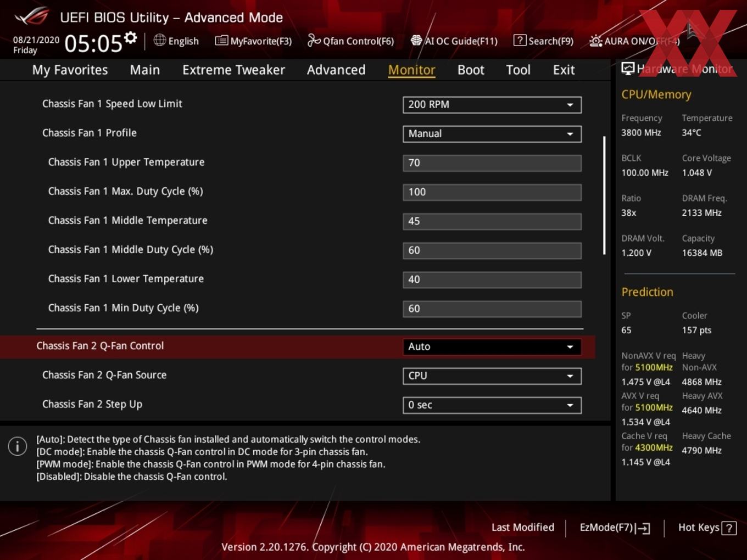This screenshot has height=560, width=747.
Task: Click the version copyright text
Action: tap(373, 547)
